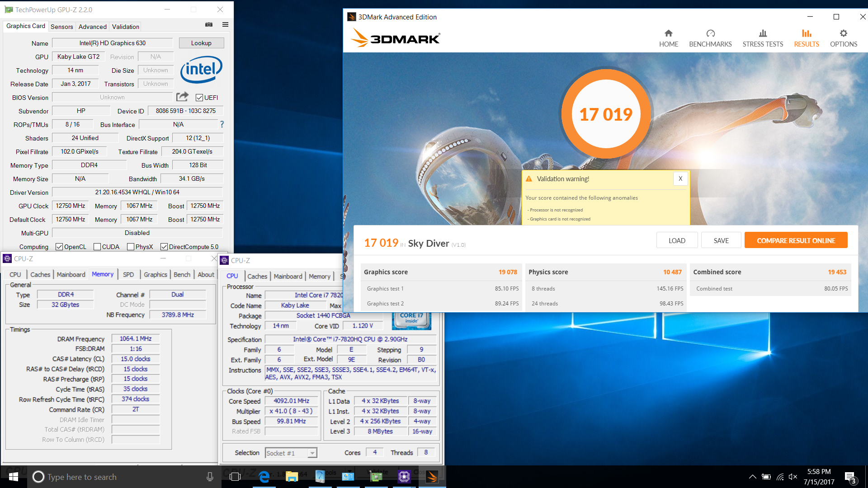The image size is (868, 488).
Task: Toggle OpenCL computing checkbox
Action: pos(59,247)
